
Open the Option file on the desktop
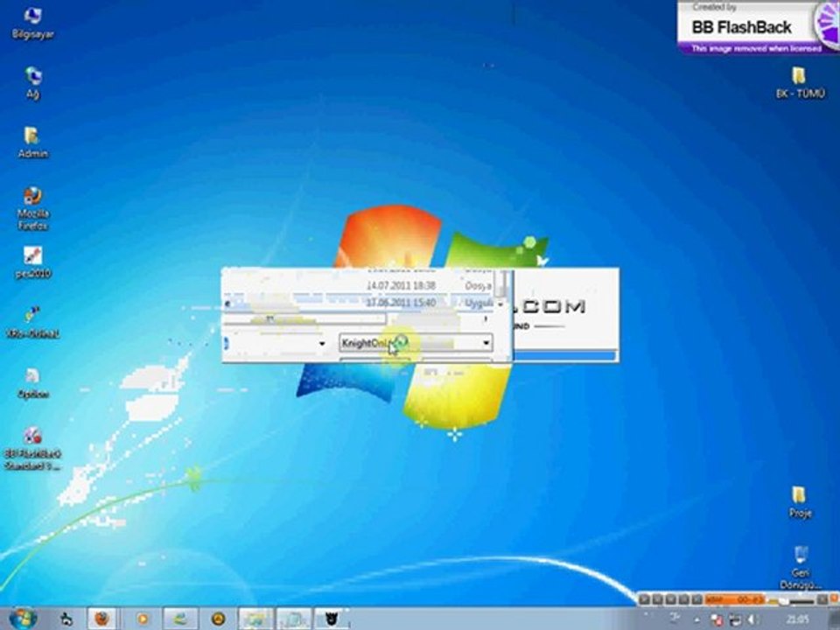point(32,383)
